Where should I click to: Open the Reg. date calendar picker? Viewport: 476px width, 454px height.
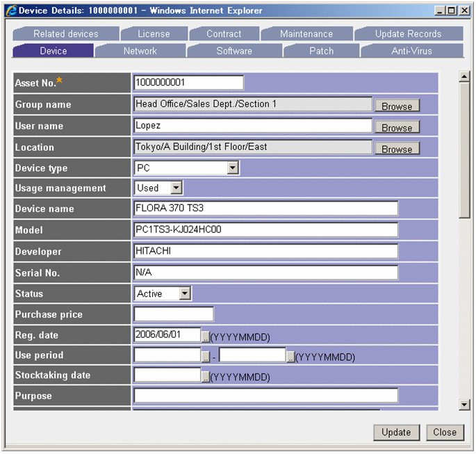tap(206, 337)
